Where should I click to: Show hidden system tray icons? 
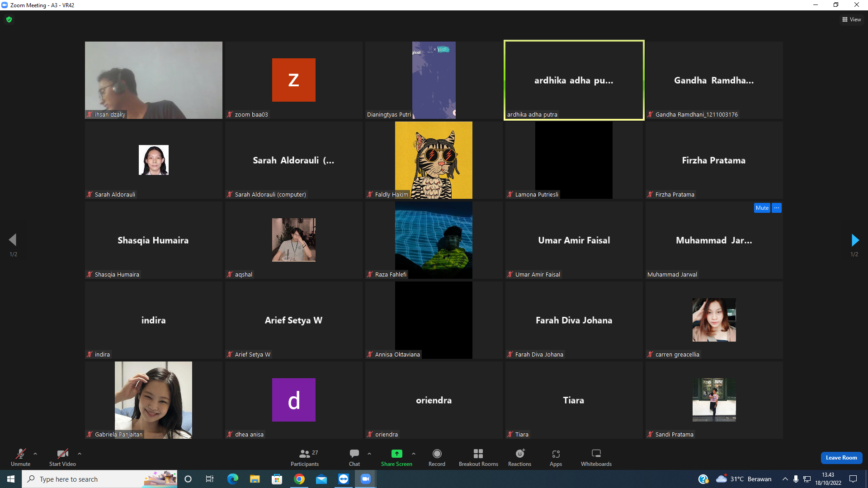tap(785, 479)
